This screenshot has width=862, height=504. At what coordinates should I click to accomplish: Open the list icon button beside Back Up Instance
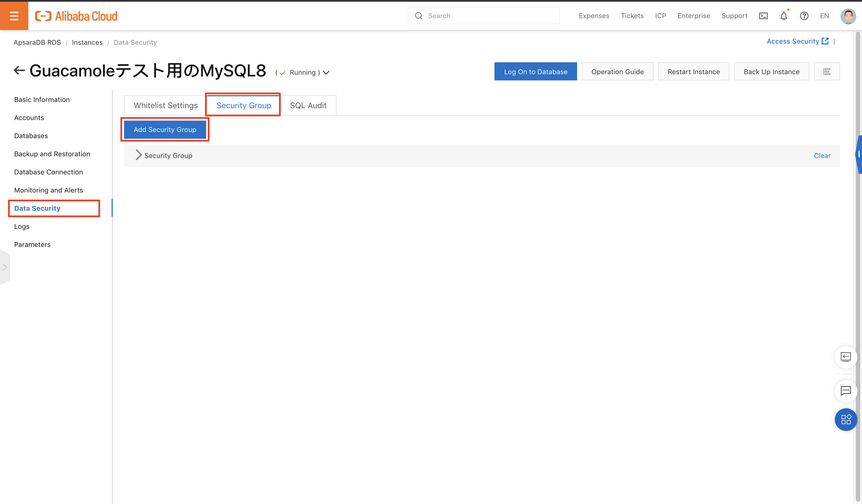827,71
